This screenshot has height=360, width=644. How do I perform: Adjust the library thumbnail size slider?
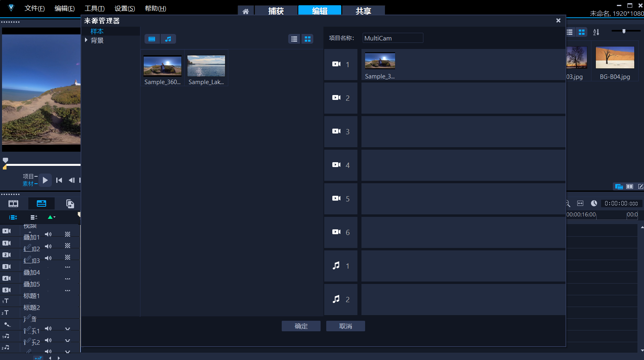pyautogui.click(x=624, y=31)
